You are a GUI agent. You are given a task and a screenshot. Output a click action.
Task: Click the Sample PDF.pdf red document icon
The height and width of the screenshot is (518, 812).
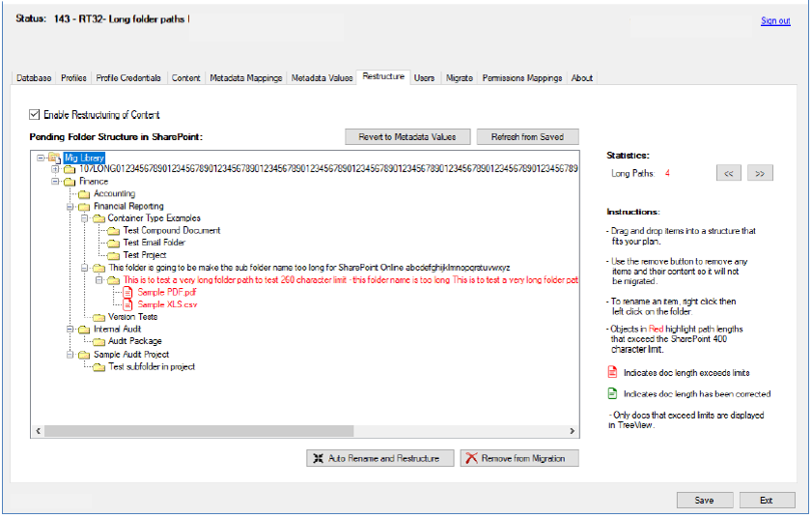pos(128,292)
